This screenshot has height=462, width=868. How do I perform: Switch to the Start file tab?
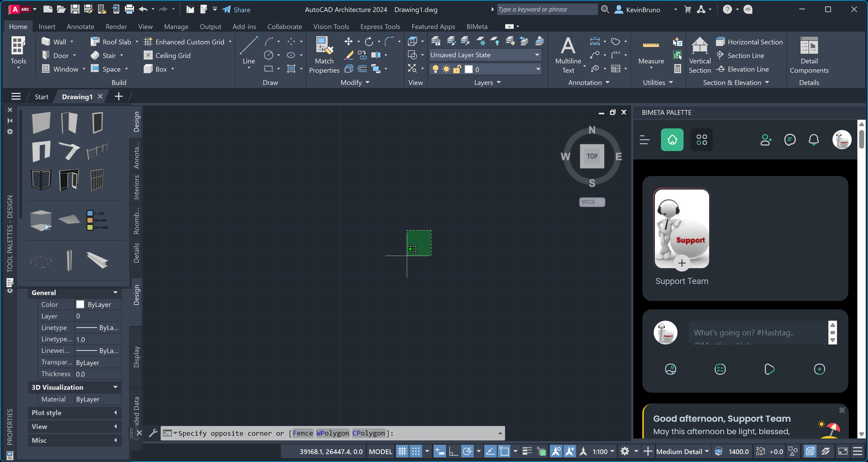pos(41,97)
